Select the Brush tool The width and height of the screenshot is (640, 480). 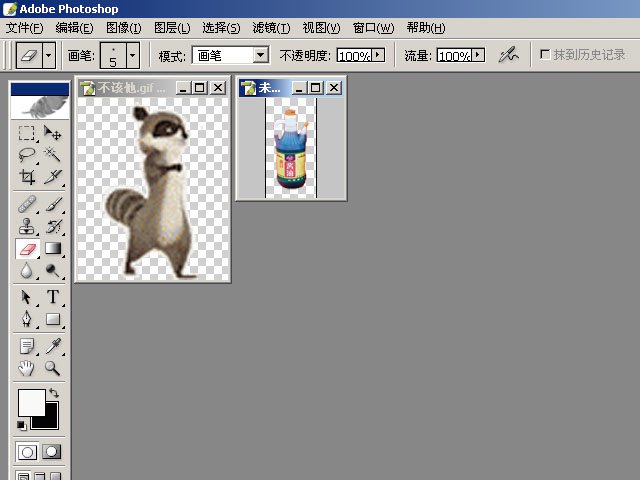coord(52,204)
